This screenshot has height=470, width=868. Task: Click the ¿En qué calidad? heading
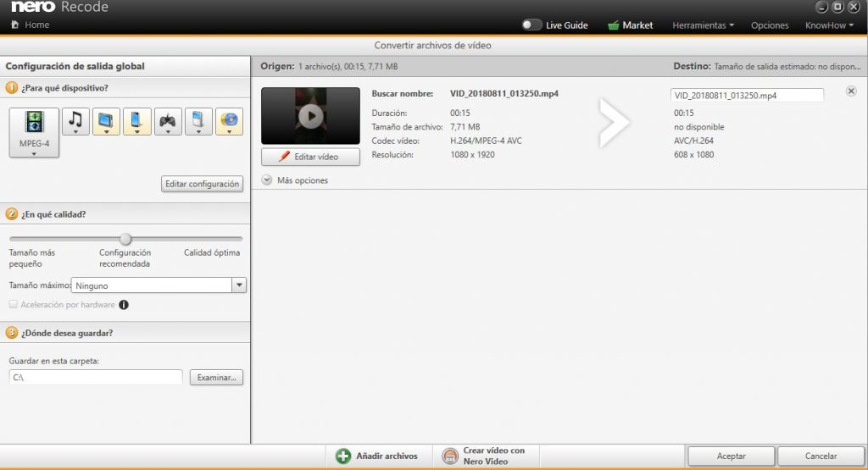(53, 214)
